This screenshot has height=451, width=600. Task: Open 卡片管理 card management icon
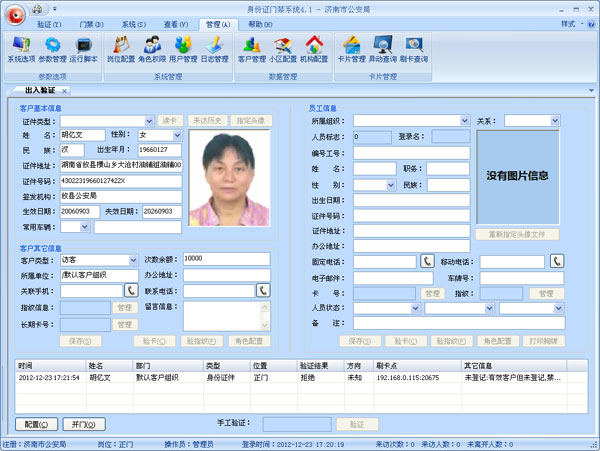(x=351, y=49)
